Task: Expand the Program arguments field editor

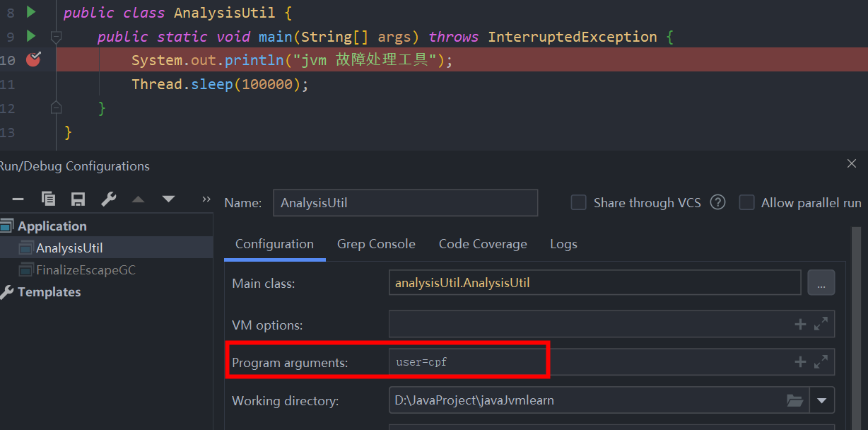Action: pyautogui.click(x=821, y=361)
